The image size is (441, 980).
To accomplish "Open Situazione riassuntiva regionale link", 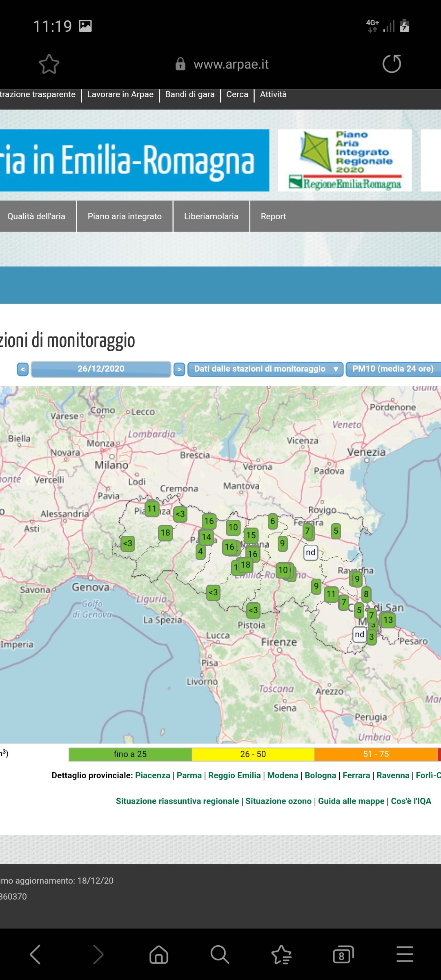I will pos(177,801).
